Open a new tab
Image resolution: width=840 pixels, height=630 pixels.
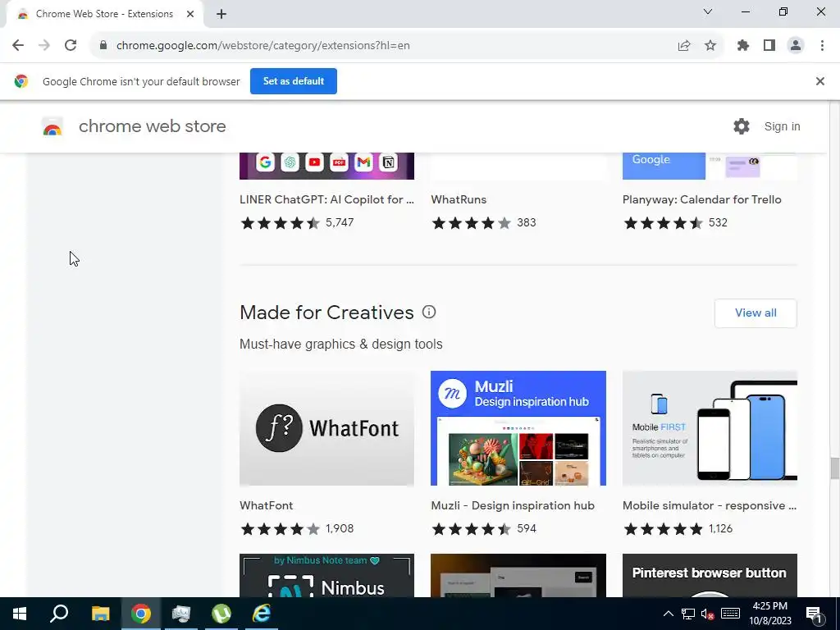(x=221, y=14)
